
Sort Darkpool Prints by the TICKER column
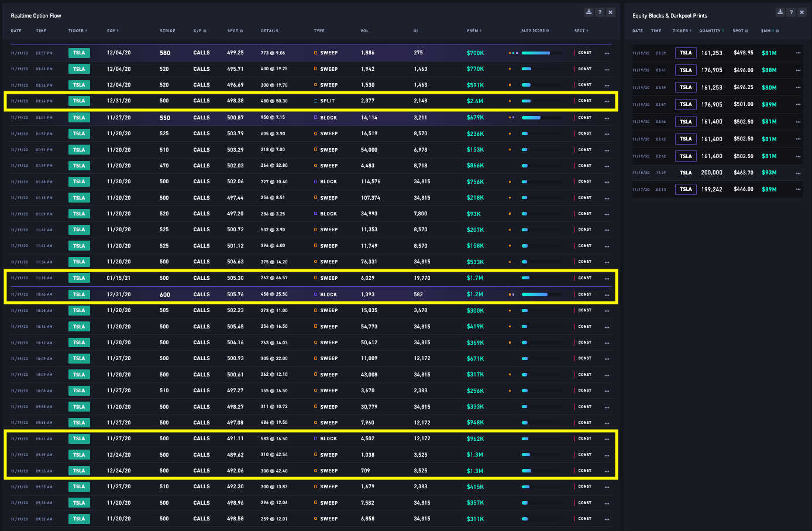(x=682, y=31)
